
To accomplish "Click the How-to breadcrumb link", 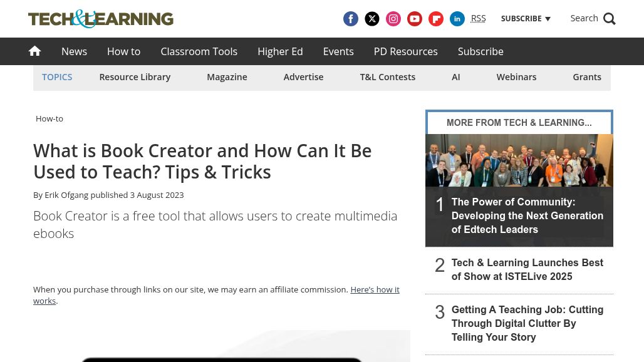I will [49, 118].
